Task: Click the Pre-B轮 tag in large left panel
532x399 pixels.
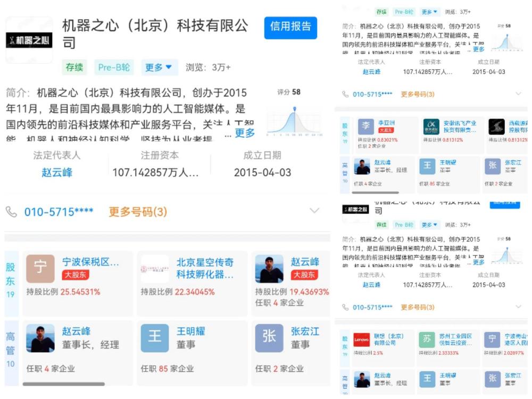Action: [114, 67]
